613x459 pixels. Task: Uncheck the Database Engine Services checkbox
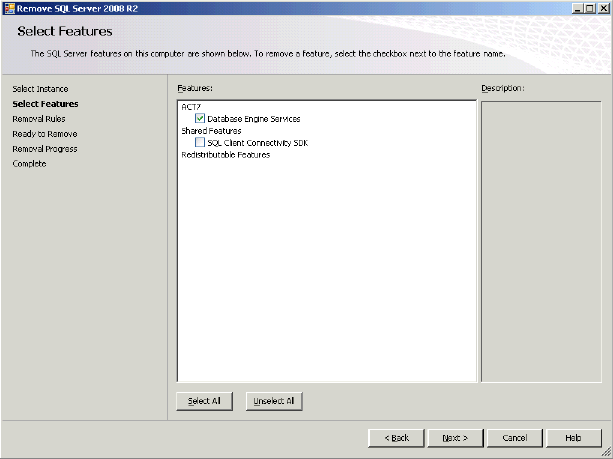[200, 118]
